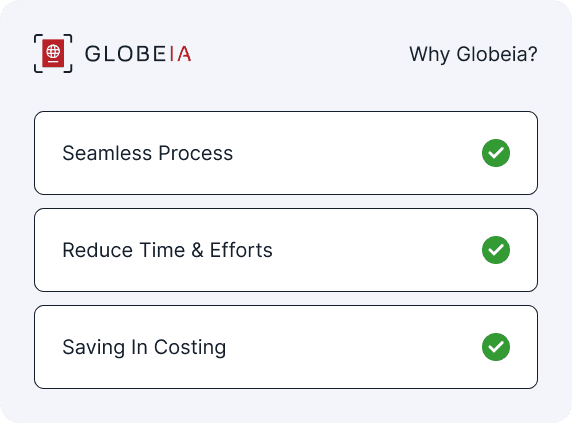
Task: Select the Reduce Time & Efforts card
Action: (286, 250)
